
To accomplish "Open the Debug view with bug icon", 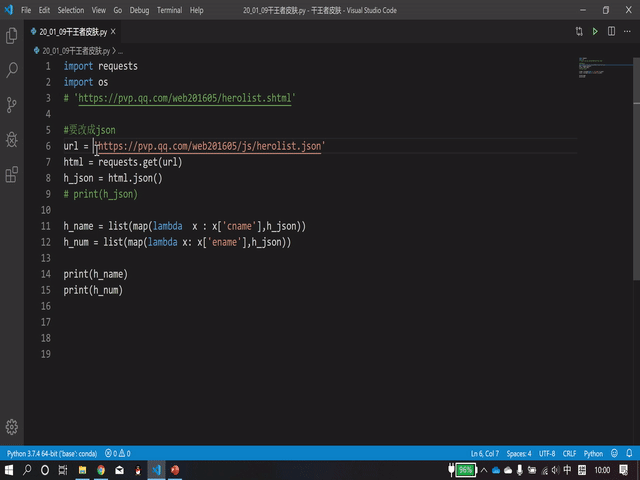I will click(12, 140).
